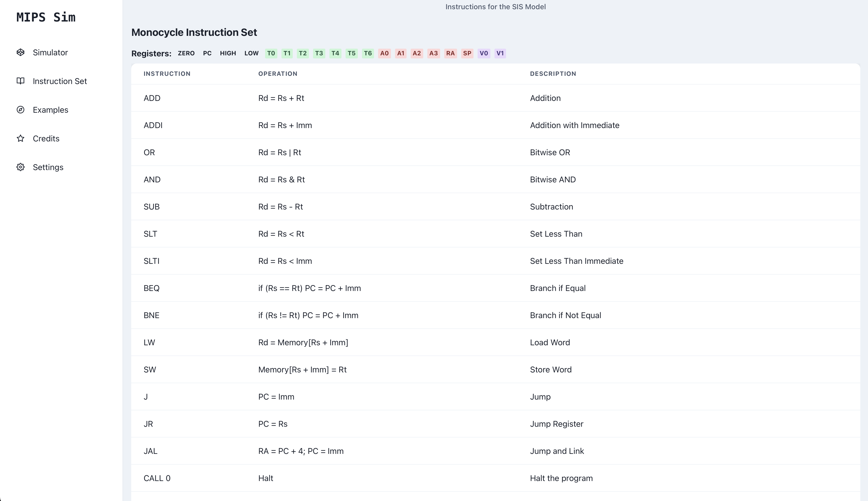Screen dimensions: 868x501
Task: Click the Simulator menu item
Action: pos(50,53)
